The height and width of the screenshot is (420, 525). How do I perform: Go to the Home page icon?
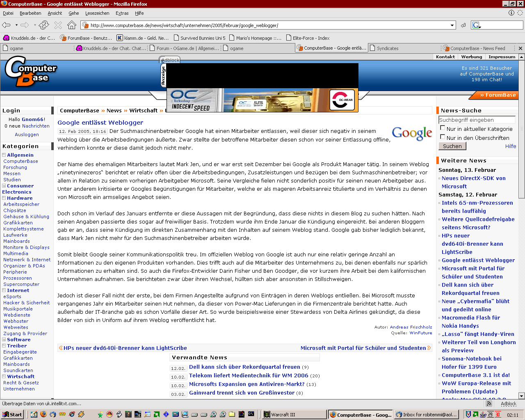pyautogui.click(x=72, y=25)
